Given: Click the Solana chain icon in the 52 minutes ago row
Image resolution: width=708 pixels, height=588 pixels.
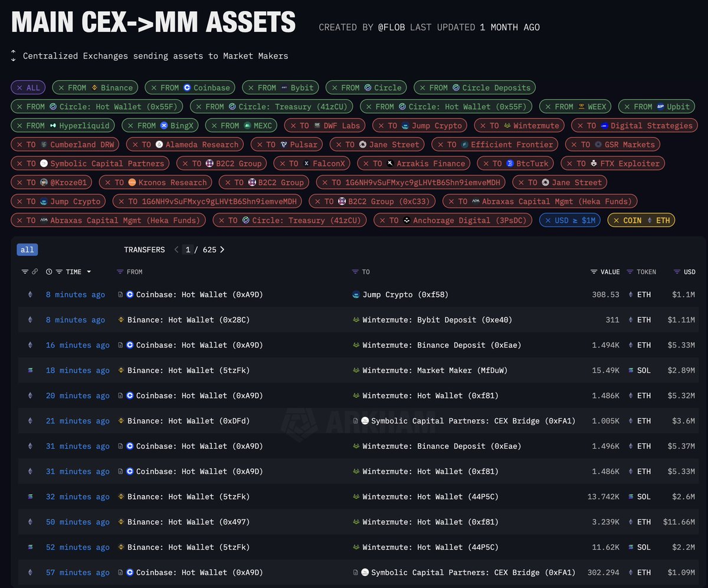Looking at the screenshot, I should point(30,547).
